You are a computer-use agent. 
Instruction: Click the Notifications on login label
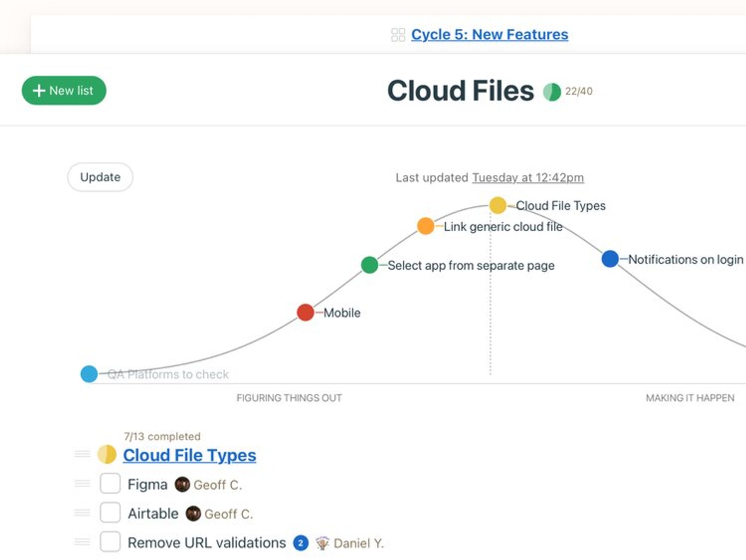686,259
